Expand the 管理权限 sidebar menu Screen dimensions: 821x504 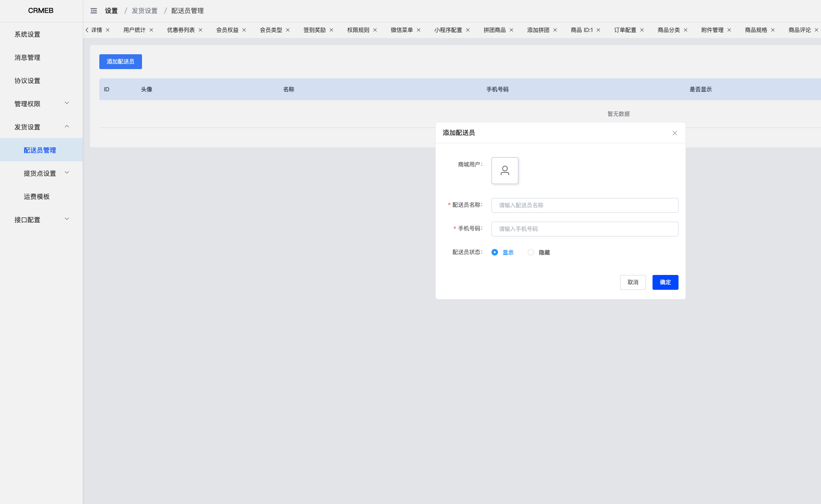41,103
